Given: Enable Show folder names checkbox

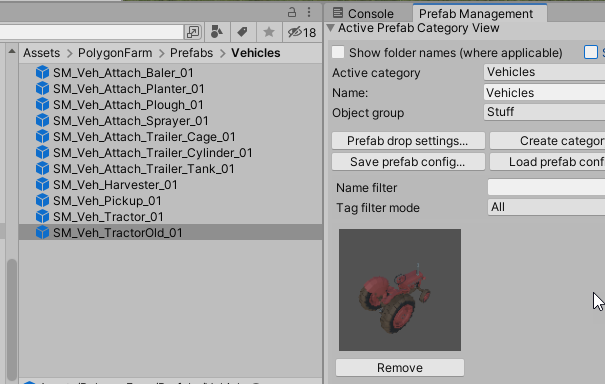Looking at the screenshot, I should click(x=338, y=52).
